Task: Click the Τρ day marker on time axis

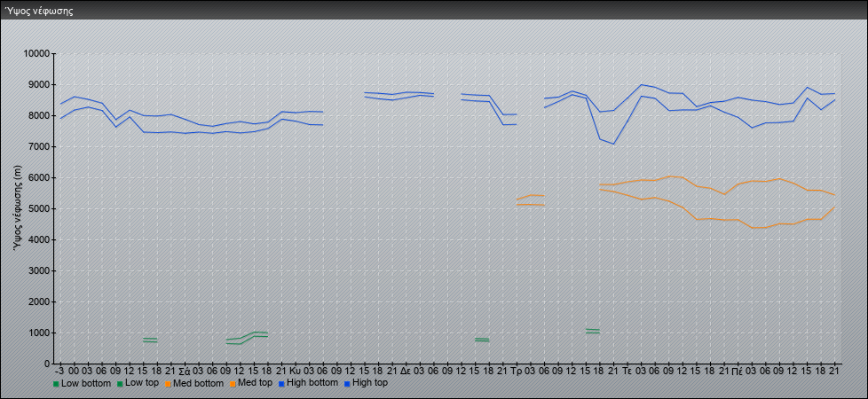Action: pyautogui.click(x=516, y=370)
